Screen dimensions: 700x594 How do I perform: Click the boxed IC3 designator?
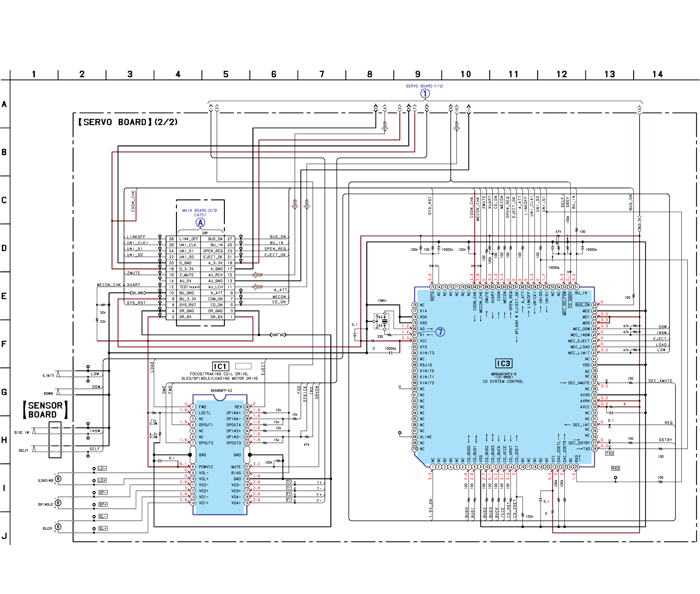pos(504,364)
